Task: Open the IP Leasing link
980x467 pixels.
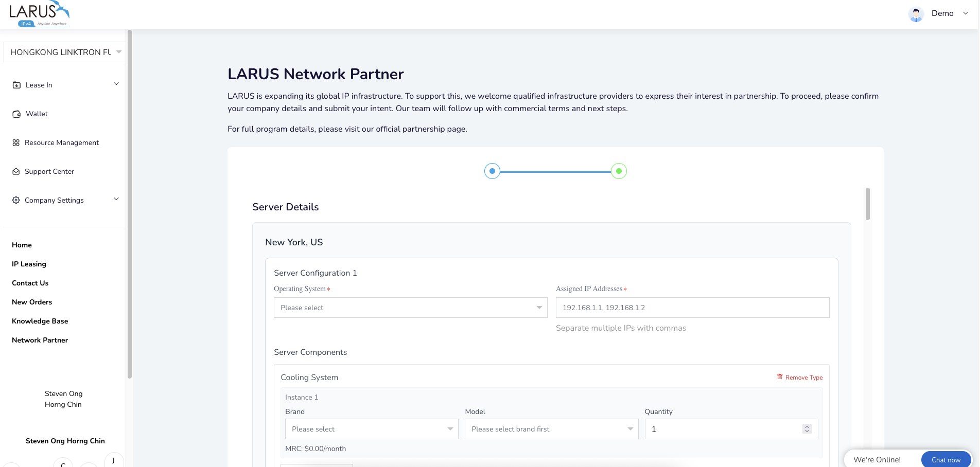Action: click(29, 264)
